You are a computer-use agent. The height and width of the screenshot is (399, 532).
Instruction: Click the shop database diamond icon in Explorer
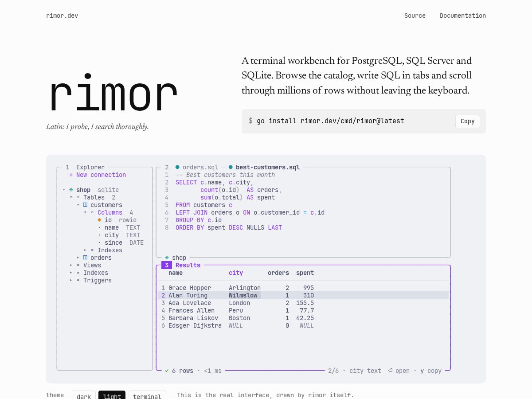71,190
